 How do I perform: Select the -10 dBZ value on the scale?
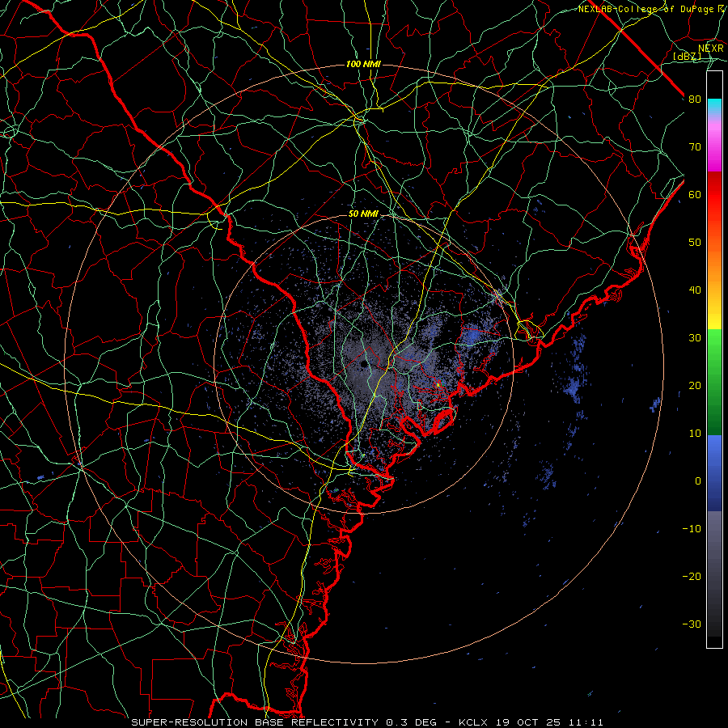(692, 529)
